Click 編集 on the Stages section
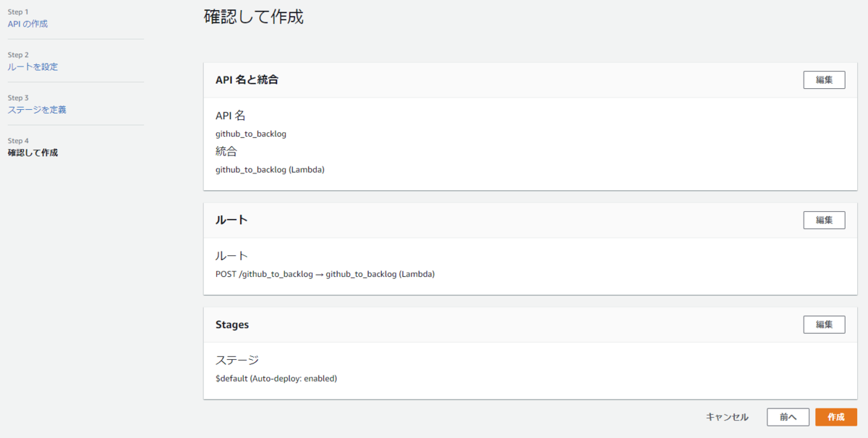This screenshot has width=868, height=438. coord(824,324)
